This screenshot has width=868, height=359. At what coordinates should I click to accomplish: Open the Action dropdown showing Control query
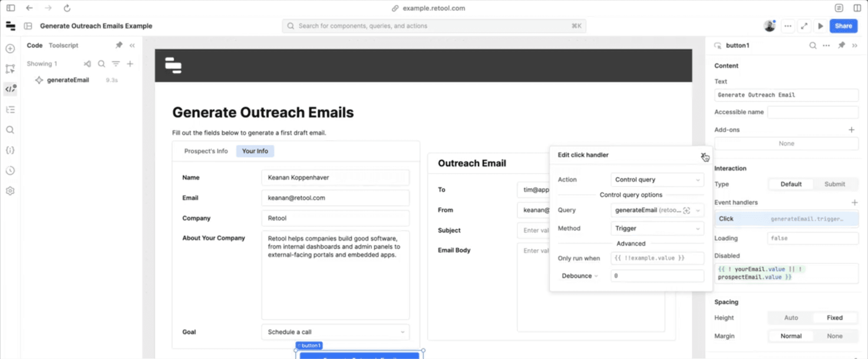click(x=657, y=180)
